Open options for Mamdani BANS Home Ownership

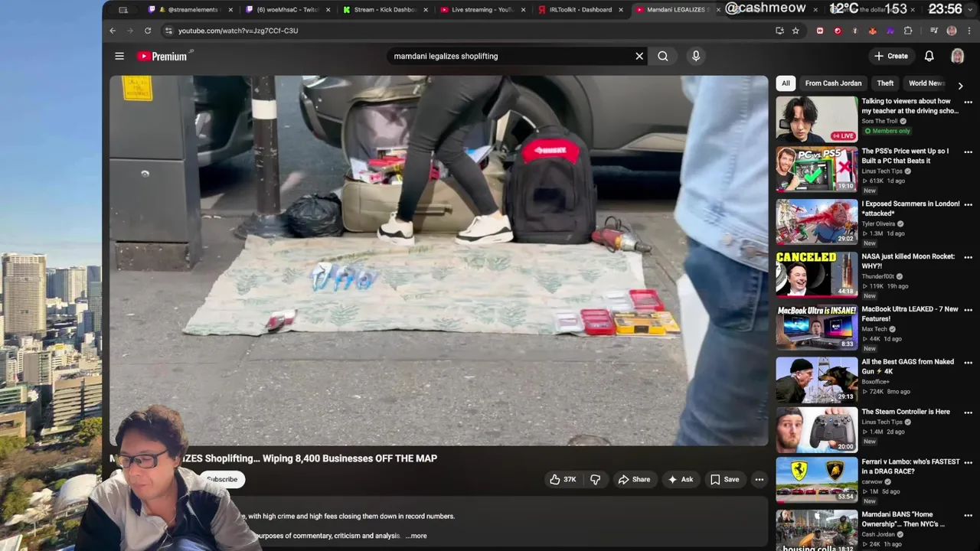point(968,515)
